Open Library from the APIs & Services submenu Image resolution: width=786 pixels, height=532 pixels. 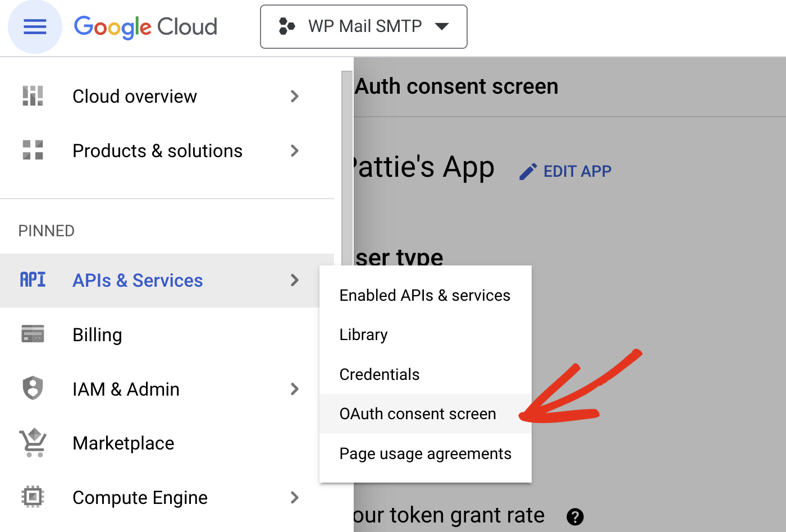pyautogui.click(x=363, y=334)
